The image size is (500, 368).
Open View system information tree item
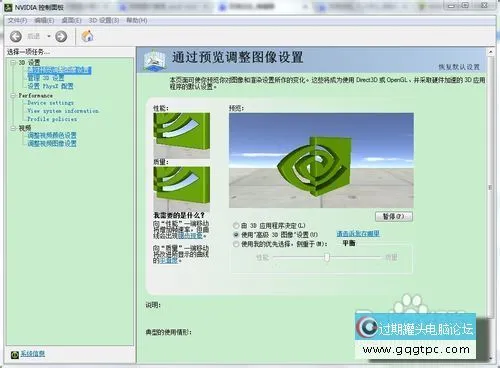[63, 111]
